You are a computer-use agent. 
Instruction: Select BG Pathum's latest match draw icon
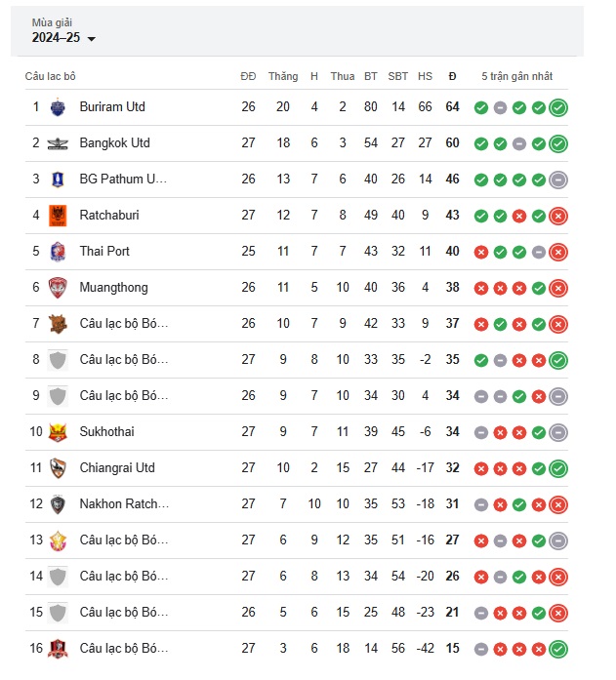click(x=558, y=180)
